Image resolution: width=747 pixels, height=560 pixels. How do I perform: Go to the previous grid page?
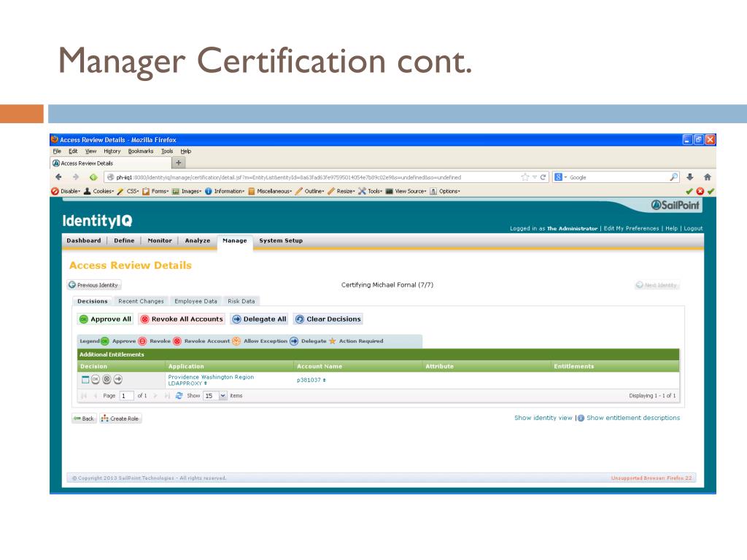[x=96, y=396]
